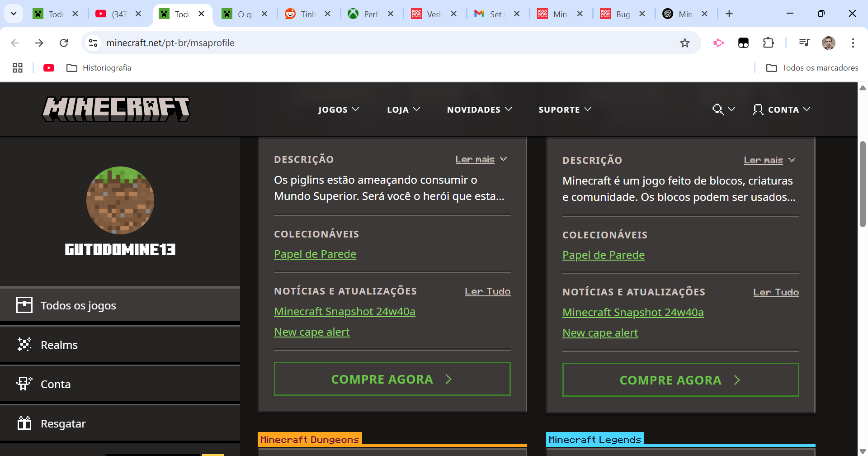
Task: Select Conta in sidebar
Action: click(x=120, y=384)
